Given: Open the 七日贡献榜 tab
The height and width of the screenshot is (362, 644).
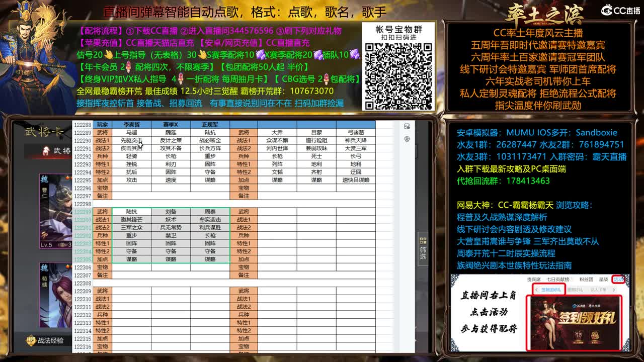Looking at the screenshot, I should click(x=558, y=280).
